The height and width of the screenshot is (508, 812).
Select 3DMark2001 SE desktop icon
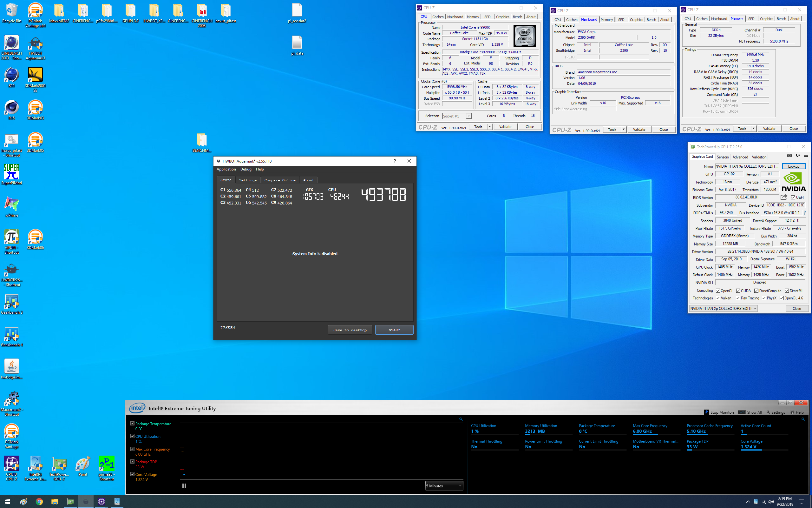coord(35,80)
